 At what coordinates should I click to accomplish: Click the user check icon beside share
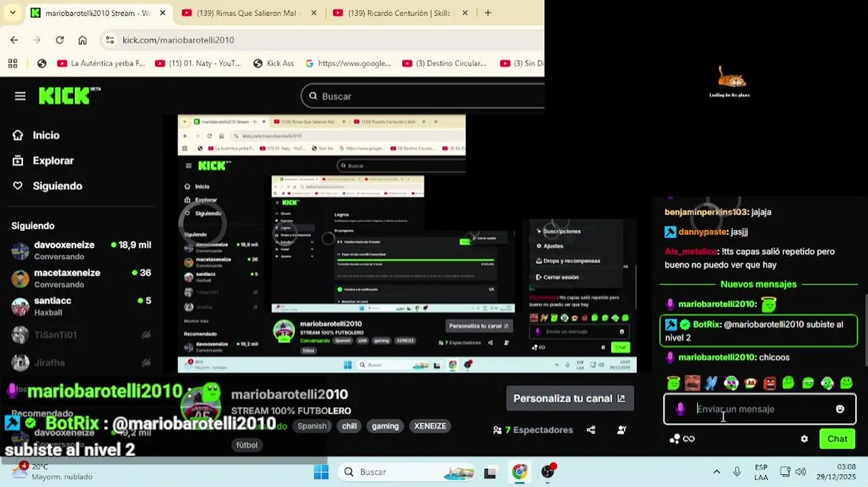(x=621, y=430)
